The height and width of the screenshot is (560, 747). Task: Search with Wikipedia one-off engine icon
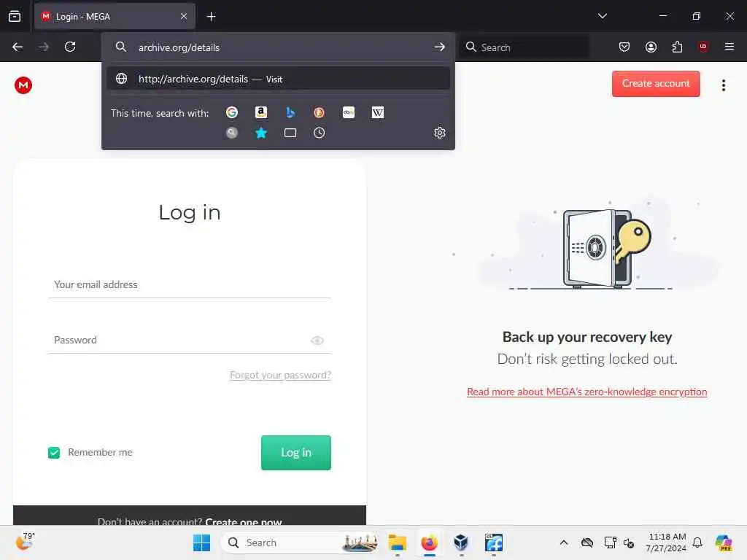pyautogui.click(x=378, y=112)
